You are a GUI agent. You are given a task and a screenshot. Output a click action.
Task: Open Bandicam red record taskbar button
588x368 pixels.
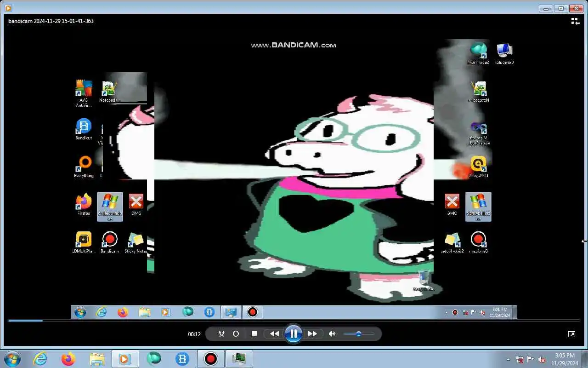point(211,359)
